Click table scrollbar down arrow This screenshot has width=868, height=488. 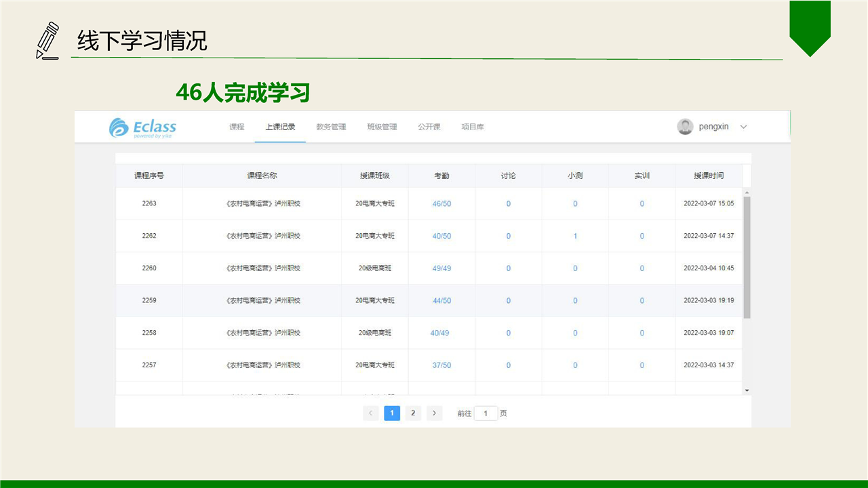pos(747,390)
